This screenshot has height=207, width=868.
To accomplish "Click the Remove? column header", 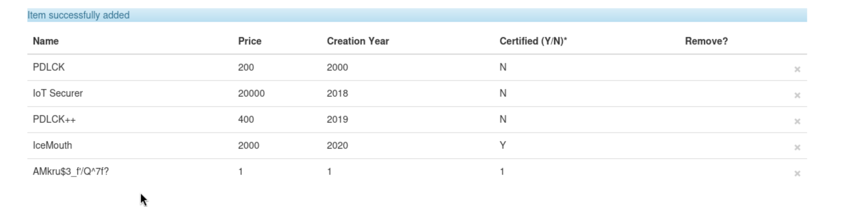I will (706, 41).
